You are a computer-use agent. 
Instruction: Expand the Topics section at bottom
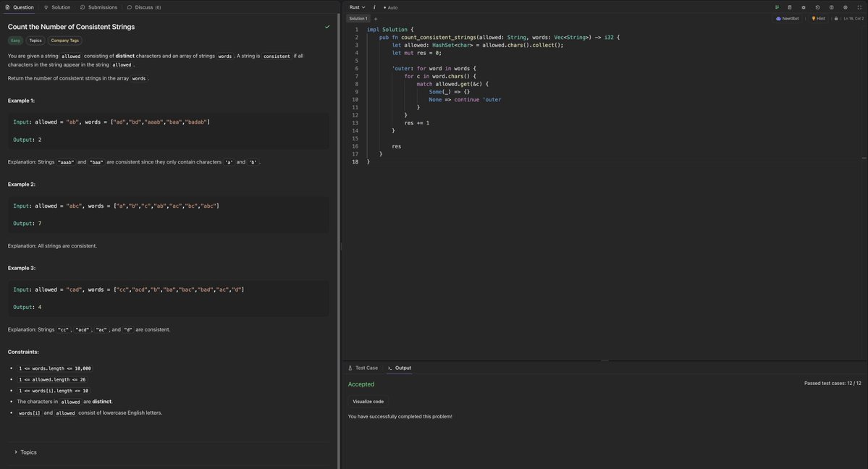[25, 452]
